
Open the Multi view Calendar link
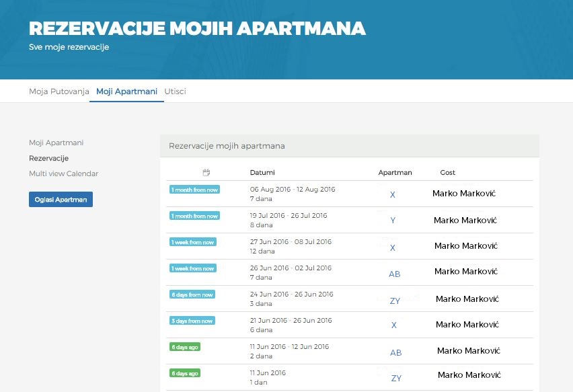(63, 173)
